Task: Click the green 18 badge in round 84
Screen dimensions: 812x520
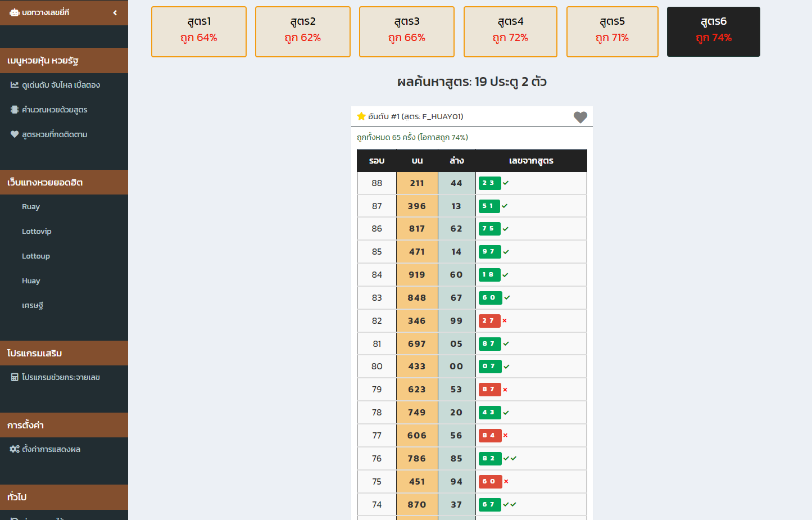Action: point(489,275)
